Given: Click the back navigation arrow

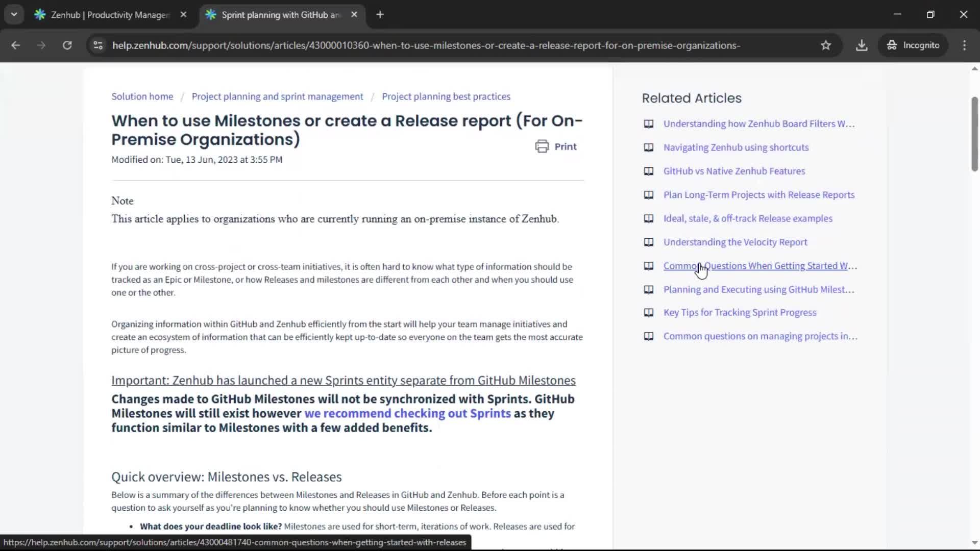Looking at the screenshot, I should [x=16, y=45].
